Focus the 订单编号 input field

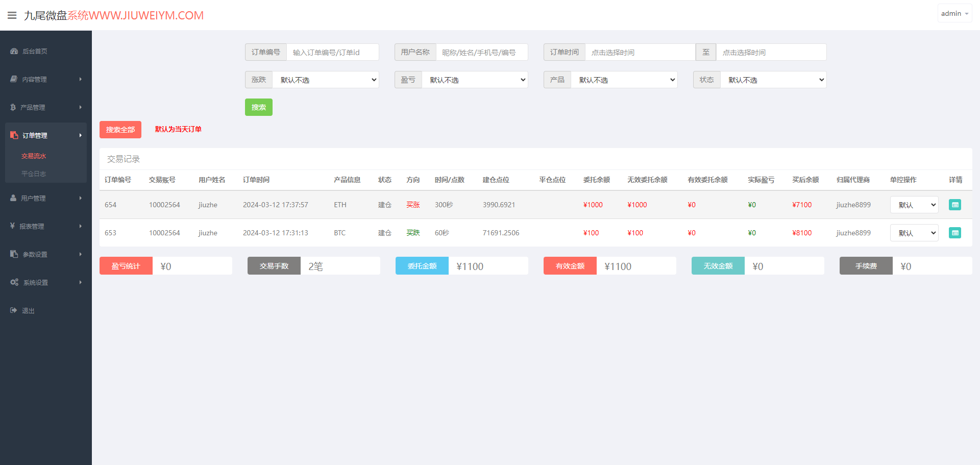point(333,52)
